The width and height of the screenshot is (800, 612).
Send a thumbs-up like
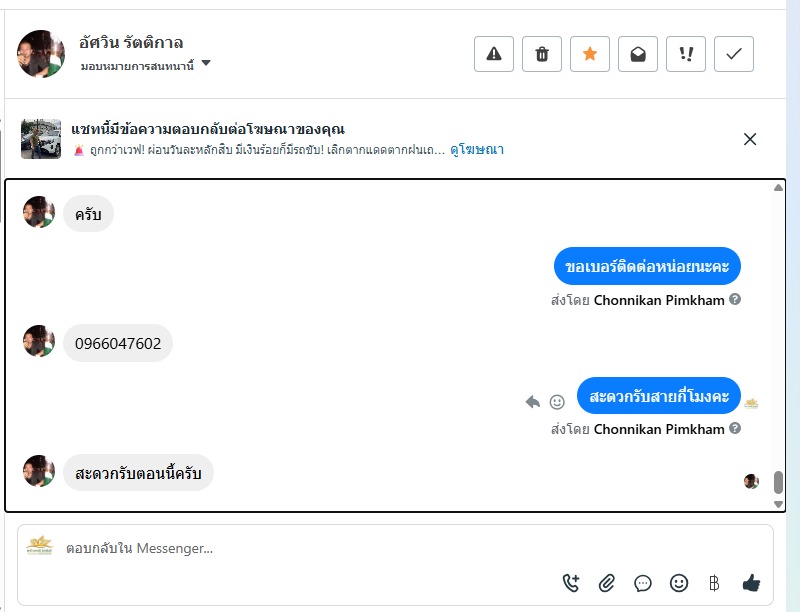[751, 583]
